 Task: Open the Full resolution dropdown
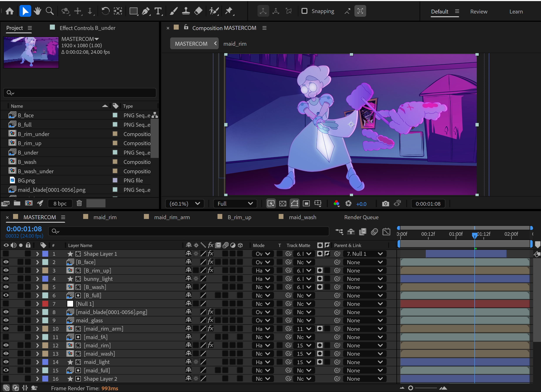tap(235, 204)
